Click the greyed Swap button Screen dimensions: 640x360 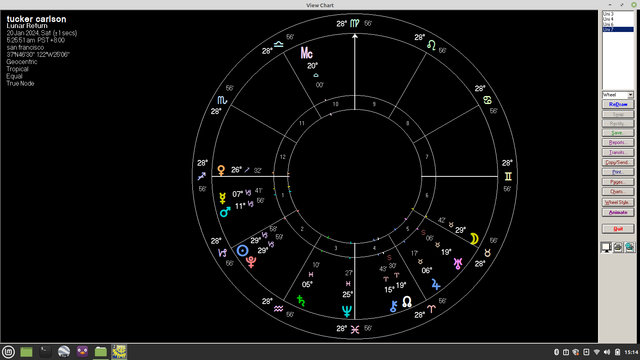tap(618, 114)
